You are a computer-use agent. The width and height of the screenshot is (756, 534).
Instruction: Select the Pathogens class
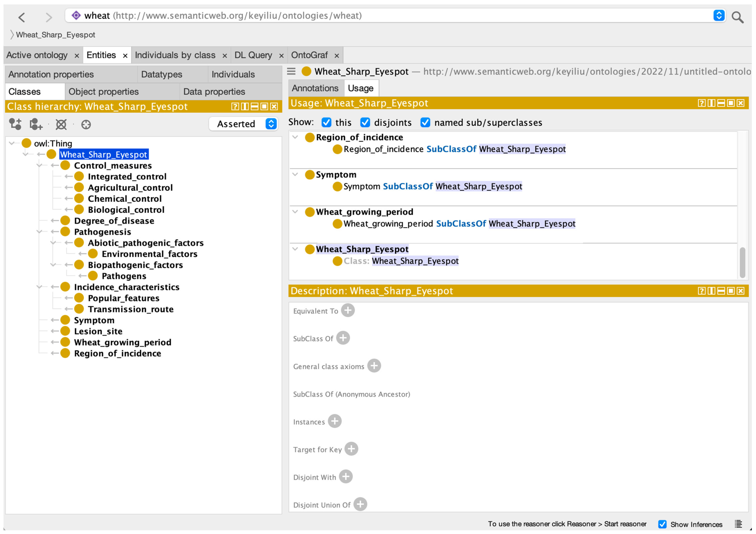(x=124, y=276)
